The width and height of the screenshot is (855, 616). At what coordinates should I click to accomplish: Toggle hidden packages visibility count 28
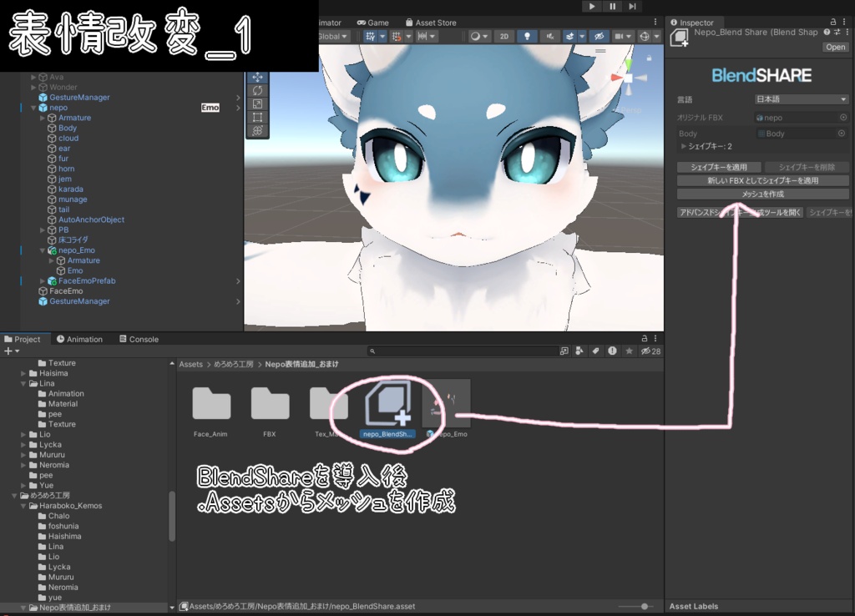click(650, 351)
